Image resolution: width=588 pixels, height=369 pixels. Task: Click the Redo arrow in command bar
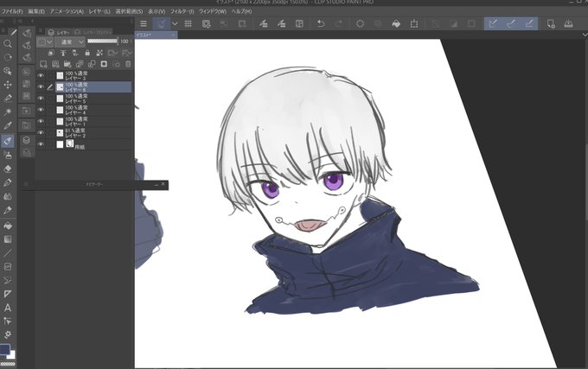339,24
